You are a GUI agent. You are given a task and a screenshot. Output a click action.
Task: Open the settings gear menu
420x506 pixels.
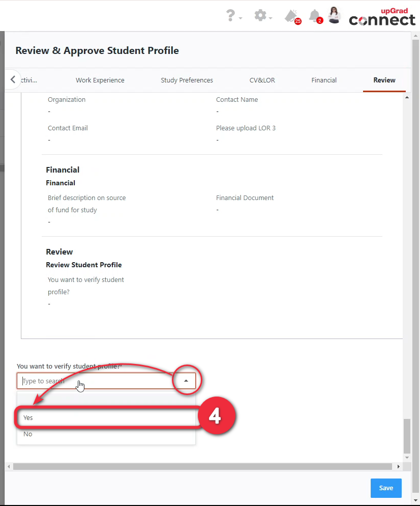(261, 16)
